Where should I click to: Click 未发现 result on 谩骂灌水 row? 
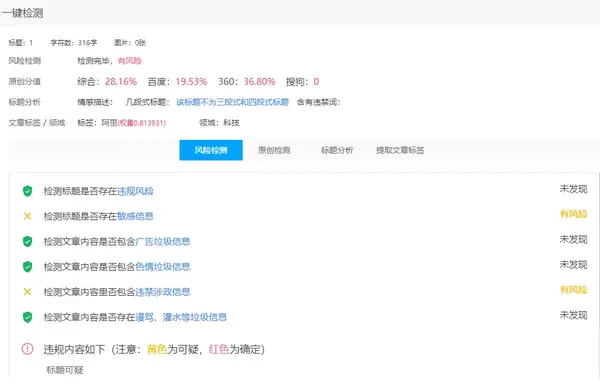[x=573, y=315]
